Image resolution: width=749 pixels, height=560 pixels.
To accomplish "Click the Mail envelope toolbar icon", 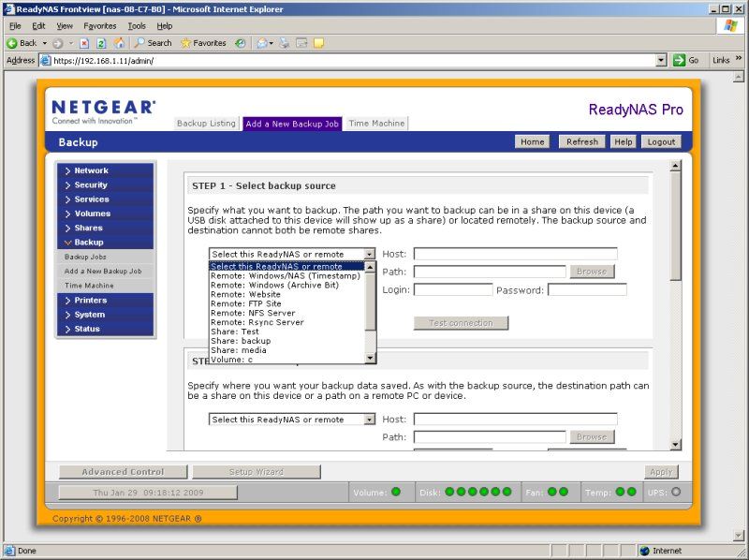I will coord(262,43).
